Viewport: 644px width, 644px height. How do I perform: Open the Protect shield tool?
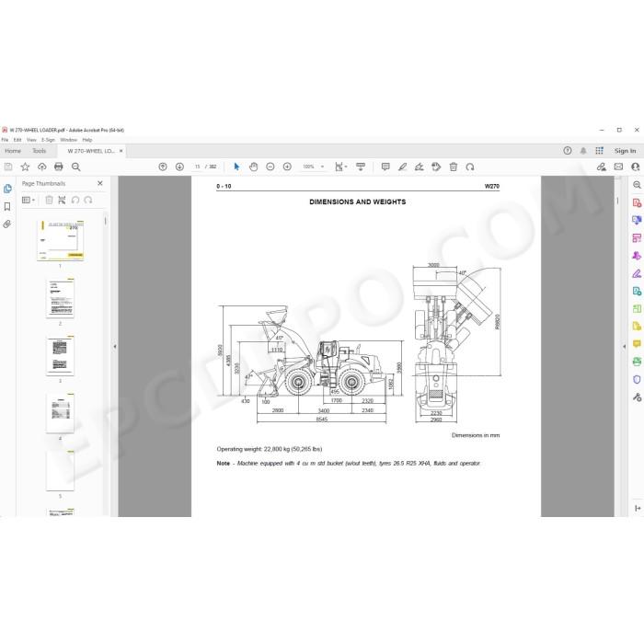tap(637, 379)
